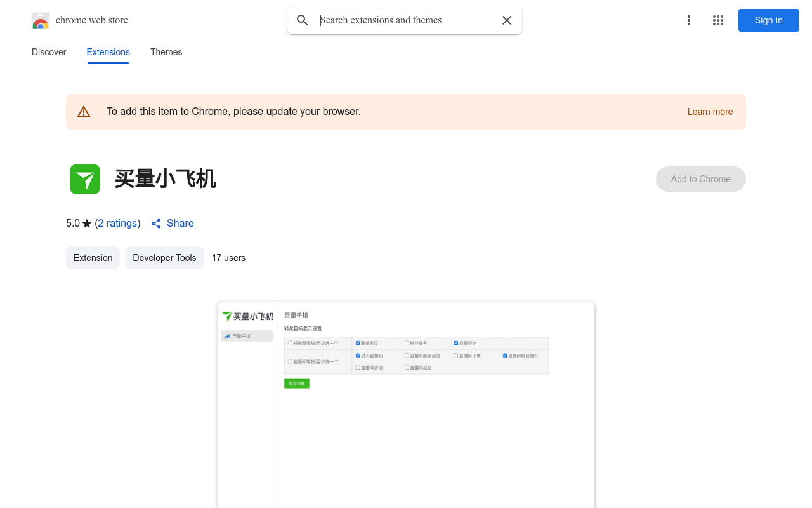
Task: Open the Google apps grid
Action: (x=718, y=20)
